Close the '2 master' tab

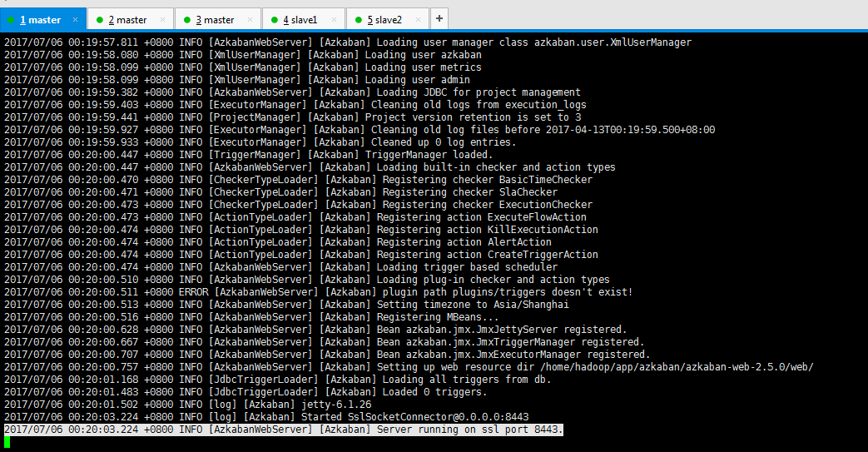point(163,19)
